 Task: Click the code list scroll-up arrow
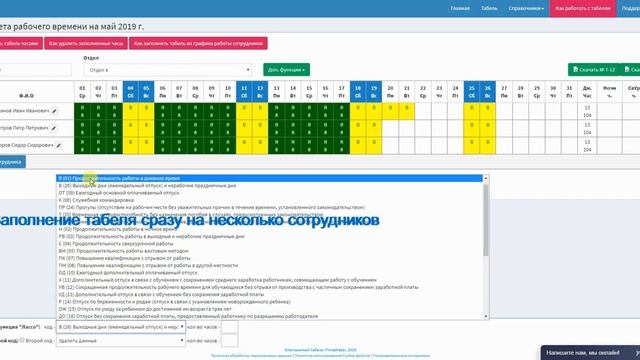tap(486, 178)
